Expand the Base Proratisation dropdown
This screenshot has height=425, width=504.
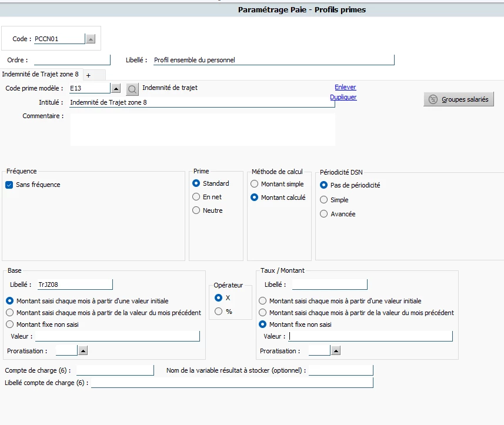pos(83,350)
